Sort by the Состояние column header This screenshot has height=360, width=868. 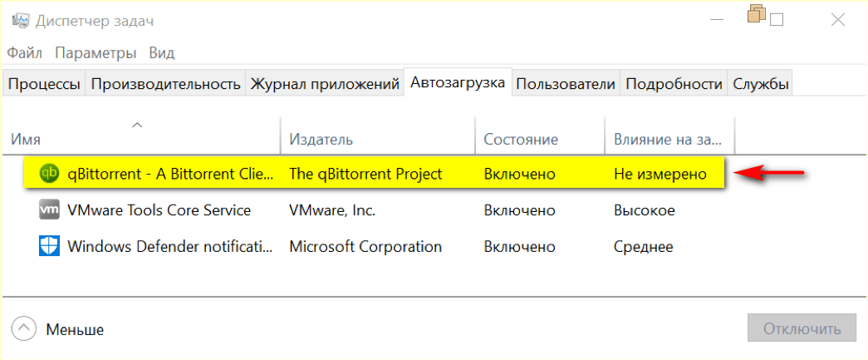[520, 140]
